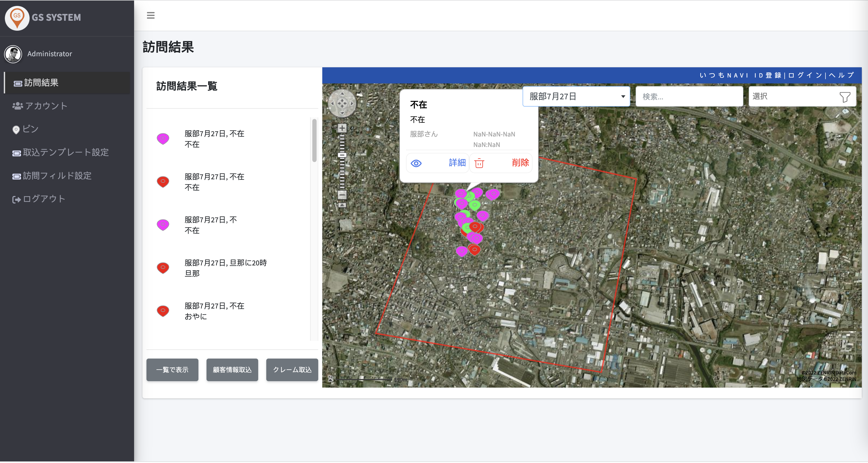Click the ヘルプ link in map header
The width and height of the screenshot is (868, 463).
(x=841, y=75)
